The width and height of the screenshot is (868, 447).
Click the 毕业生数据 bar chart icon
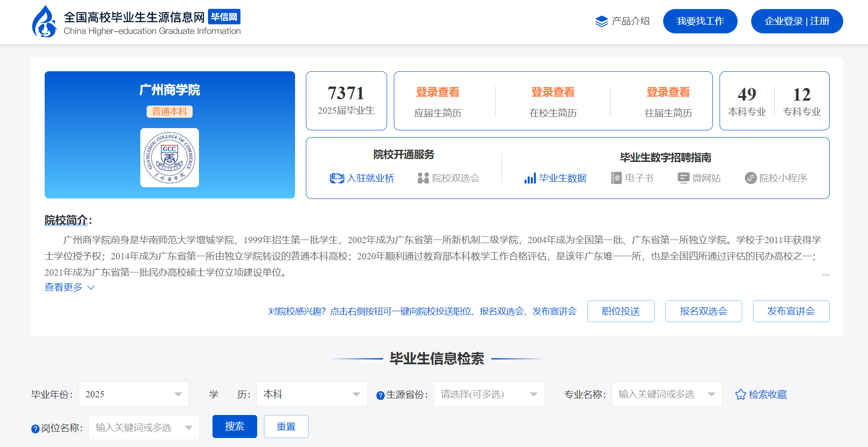pos(530,178)
